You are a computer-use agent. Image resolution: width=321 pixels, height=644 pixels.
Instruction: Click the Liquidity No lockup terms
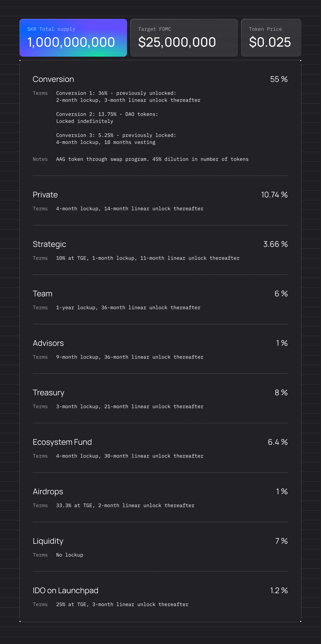(70, 555)
